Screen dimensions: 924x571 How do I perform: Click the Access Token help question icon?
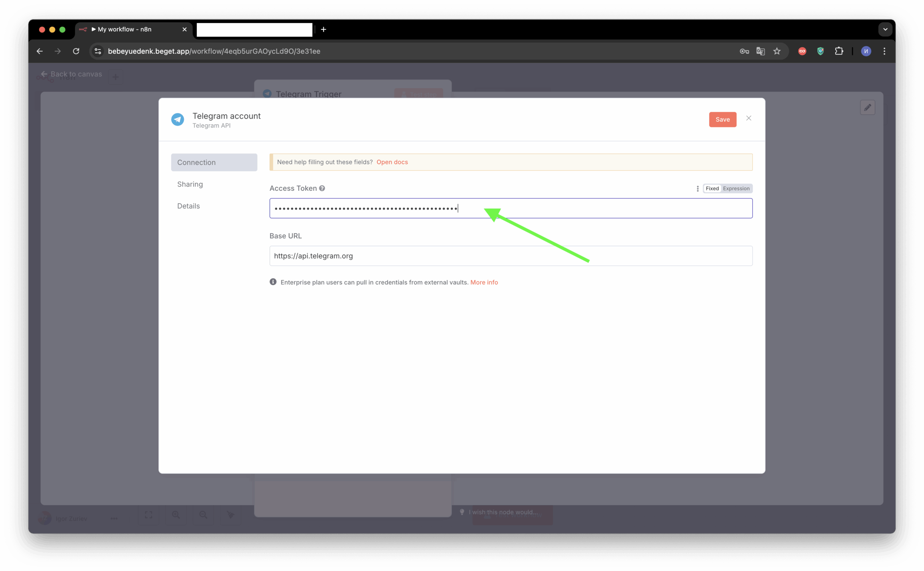point(322,188)
